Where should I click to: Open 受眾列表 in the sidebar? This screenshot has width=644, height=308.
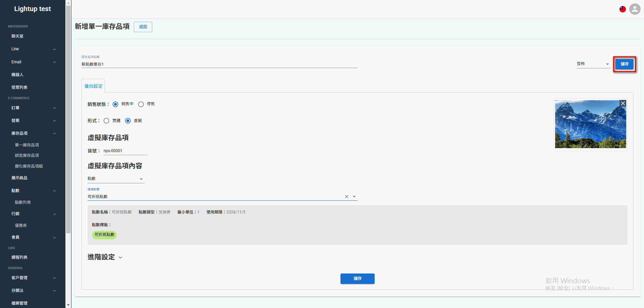[x=19, y=87]
